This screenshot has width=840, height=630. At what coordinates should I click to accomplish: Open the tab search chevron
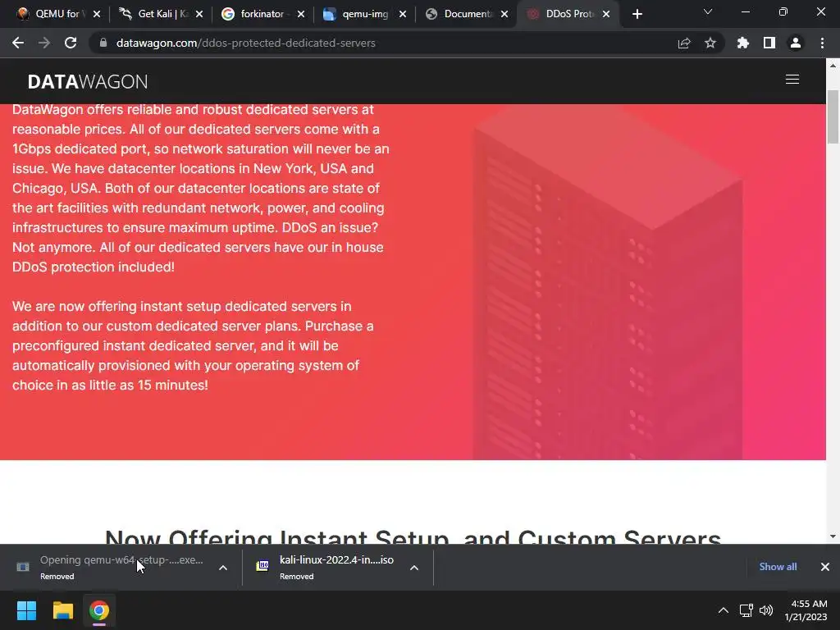(x=708, y=11)
